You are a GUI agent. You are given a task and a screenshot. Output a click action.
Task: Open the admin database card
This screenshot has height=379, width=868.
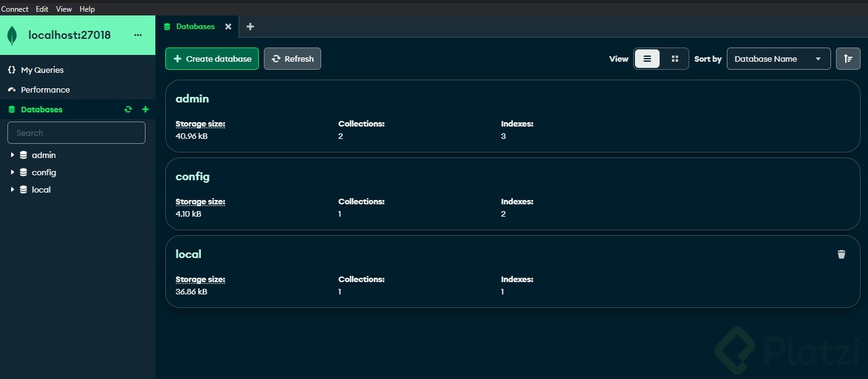point(512,116)
